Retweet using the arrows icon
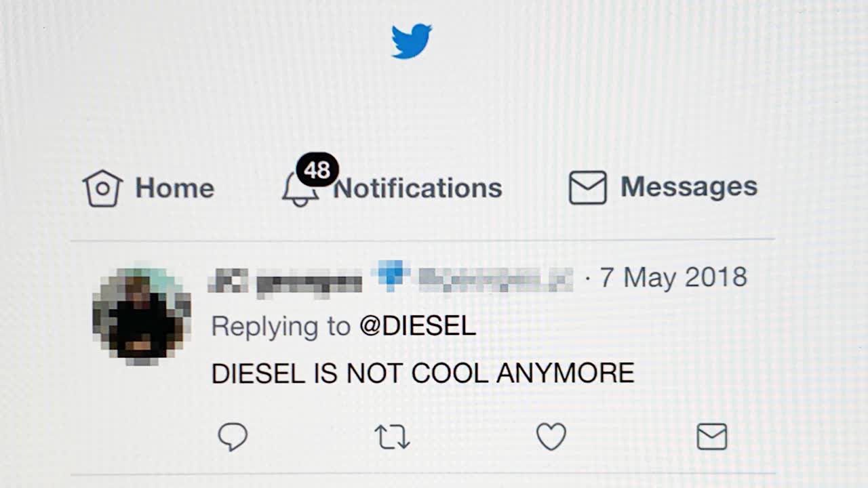The width and height of the screenshot is (868, 488). click(x=393, y=437)
